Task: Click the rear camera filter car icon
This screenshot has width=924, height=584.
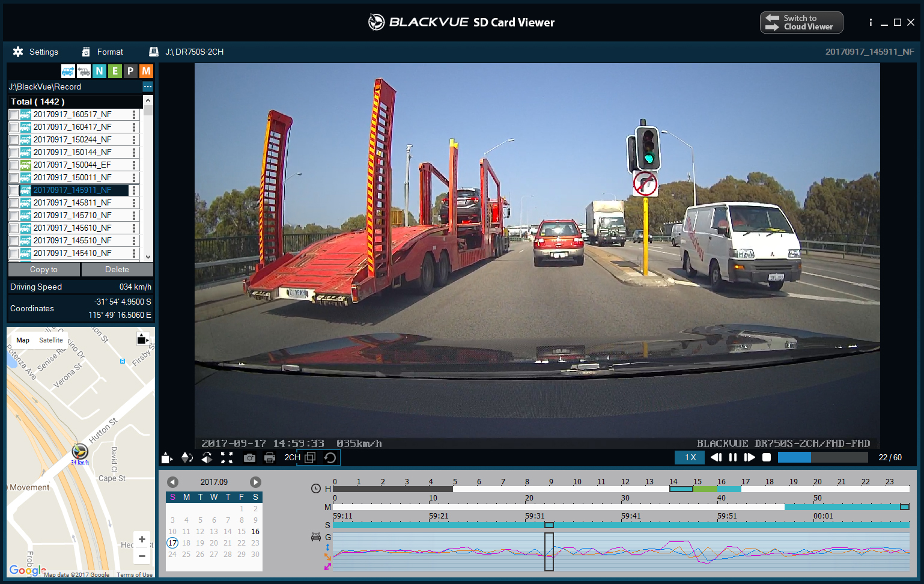Action: (x=84, y=71)
